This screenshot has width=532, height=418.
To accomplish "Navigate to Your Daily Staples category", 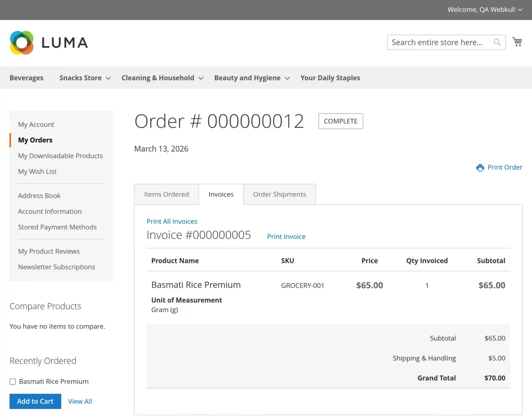I will point(330,78).
